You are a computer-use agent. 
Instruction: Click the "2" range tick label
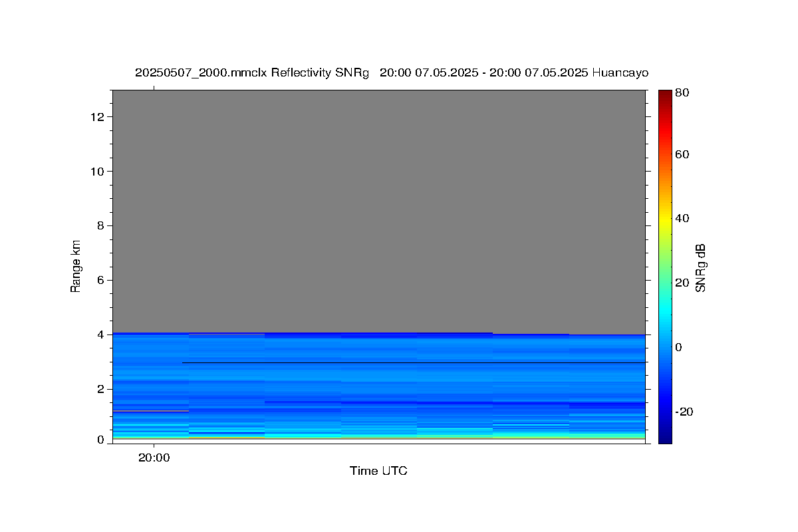102,389
